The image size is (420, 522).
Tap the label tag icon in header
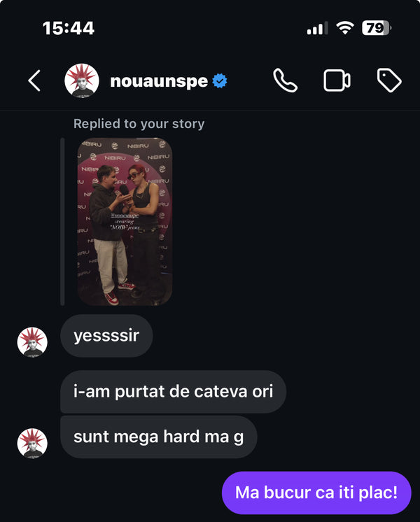(x=388, y=81)
